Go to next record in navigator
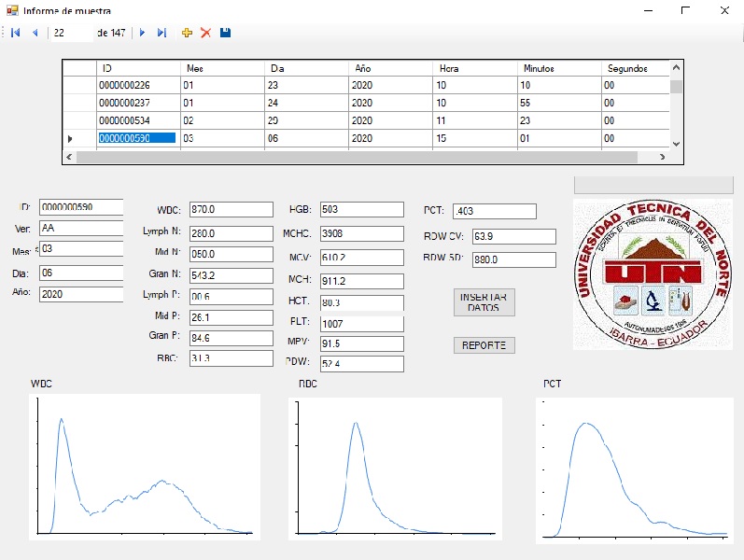The width and height of the screenshot is (744, 560). coord(142,33)
